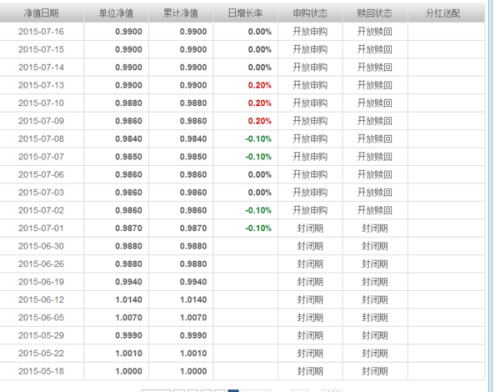Click the 1.0070 cumulative value for 2015-06-05
500x392 pixels.
pos(193,318)
